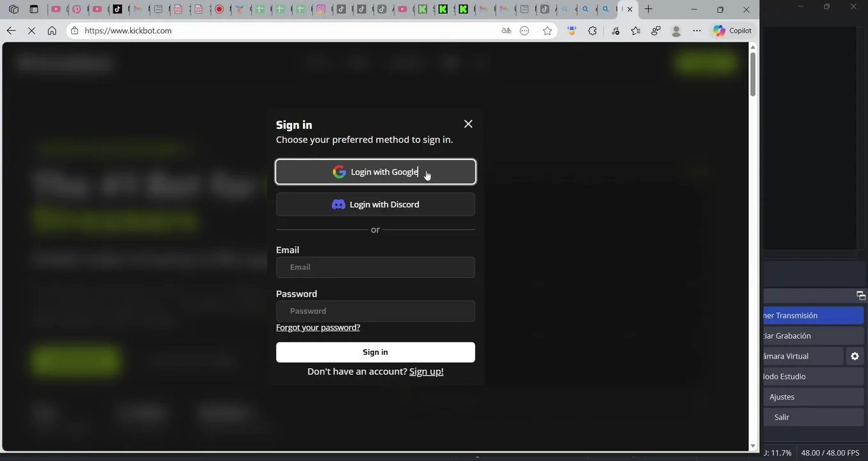
Task: Close the Sign in dialog with X
Action: pyautogui.click(x=468, y=124)
